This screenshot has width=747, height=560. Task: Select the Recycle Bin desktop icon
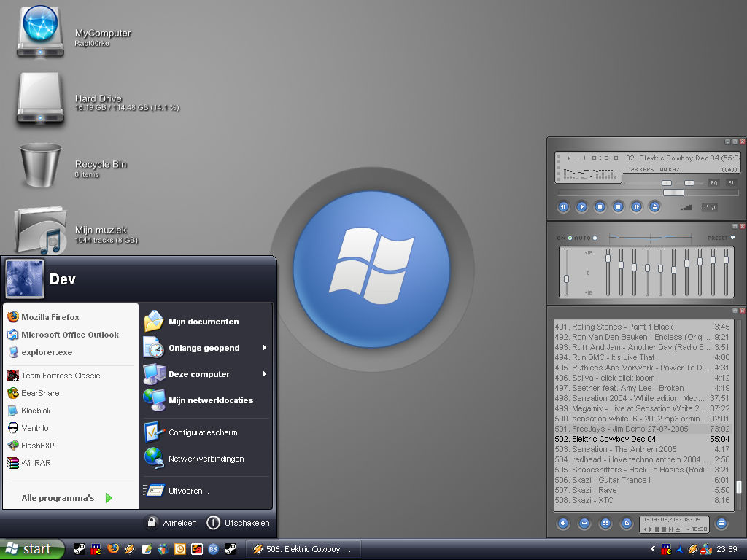click(41, 166)
